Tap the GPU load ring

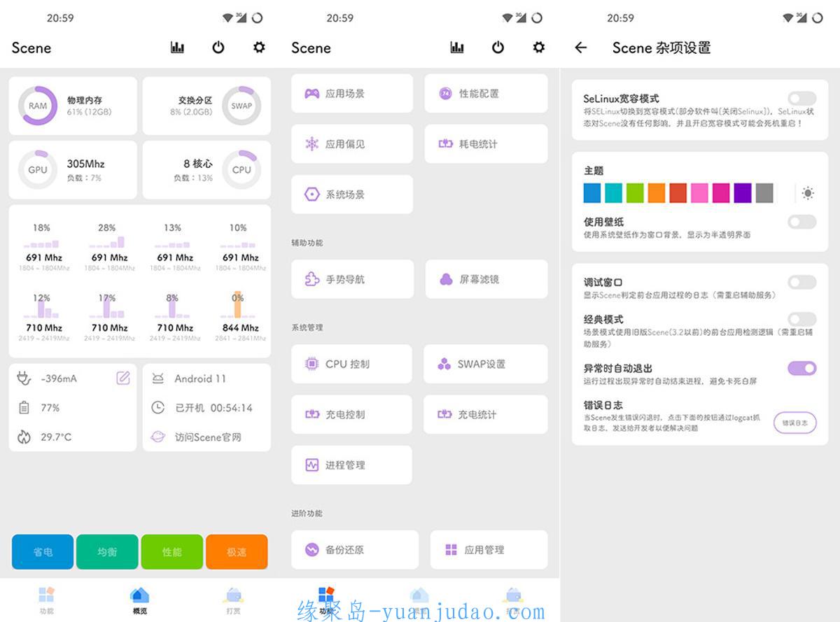pos(38,169)
